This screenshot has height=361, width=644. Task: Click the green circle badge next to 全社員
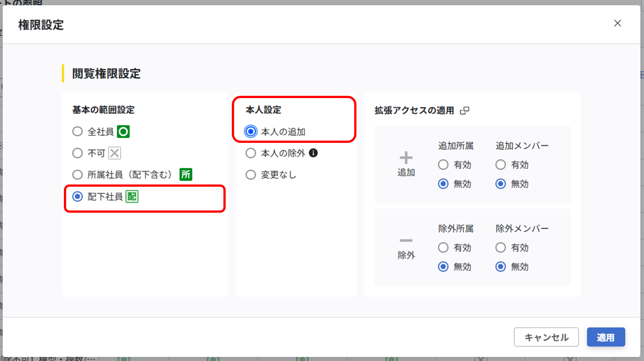click(x=123, y=131)
